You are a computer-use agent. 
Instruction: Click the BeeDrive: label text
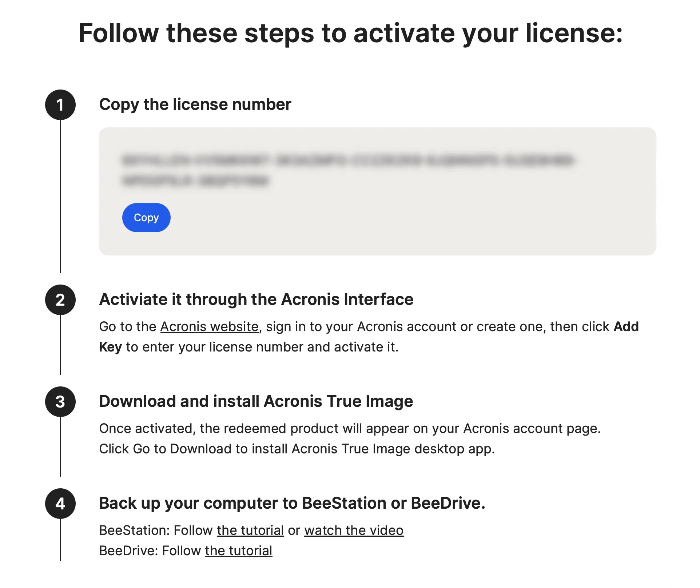click(x=128, y=551)
